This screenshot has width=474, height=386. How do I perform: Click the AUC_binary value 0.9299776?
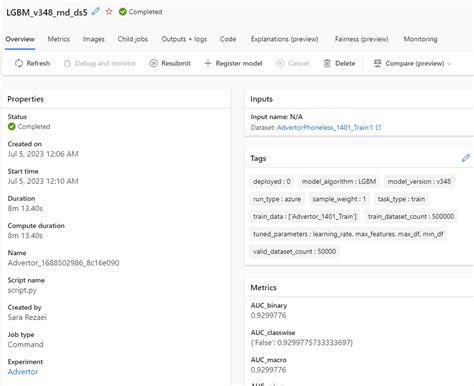[x=268, y=315]
